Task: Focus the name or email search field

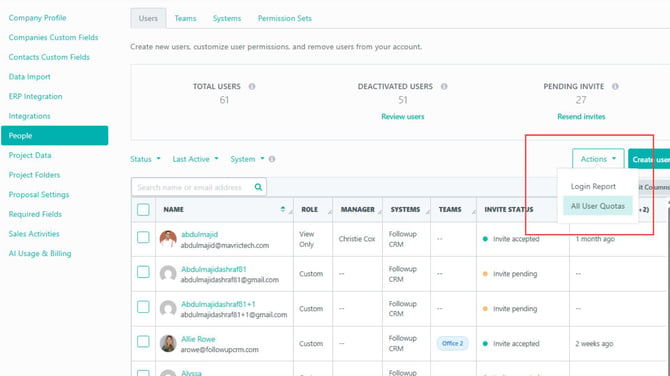Action: 194,187
